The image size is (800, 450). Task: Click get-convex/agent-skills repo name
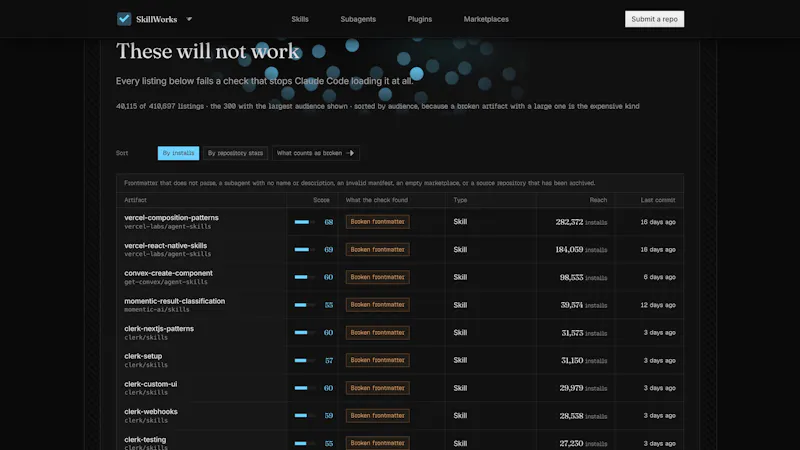[x=166, y=282]
